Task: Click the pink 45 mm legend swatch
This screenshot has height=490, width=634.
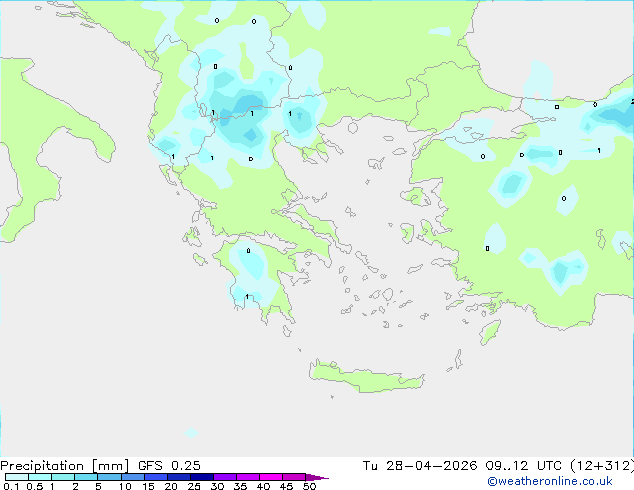Action: click(x=294, y=477)
